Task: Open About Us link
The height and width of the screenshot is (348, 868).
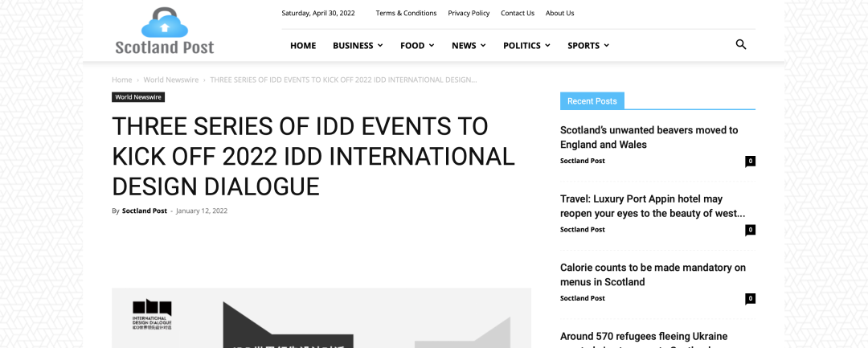Action: pyautogui.click(x=559, y=14)
